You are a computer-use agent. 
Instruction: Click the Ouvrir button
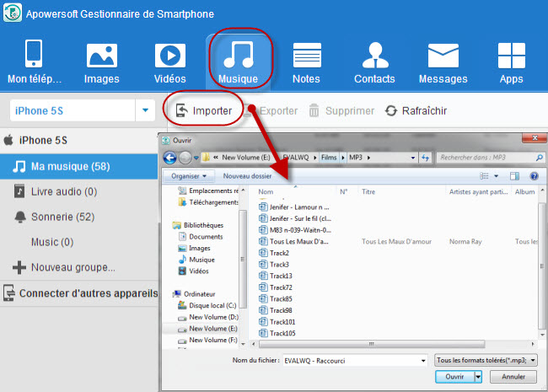coord(454,377)
